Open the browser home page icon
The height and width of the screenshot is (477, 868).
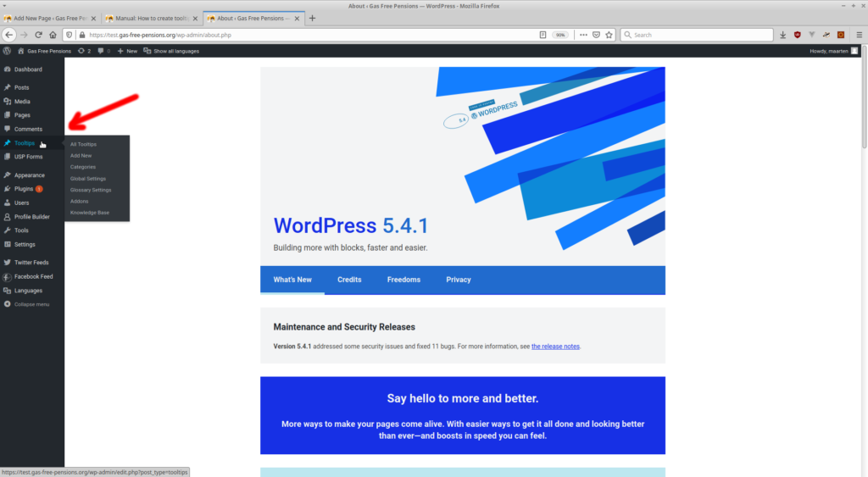pos(53,35)
